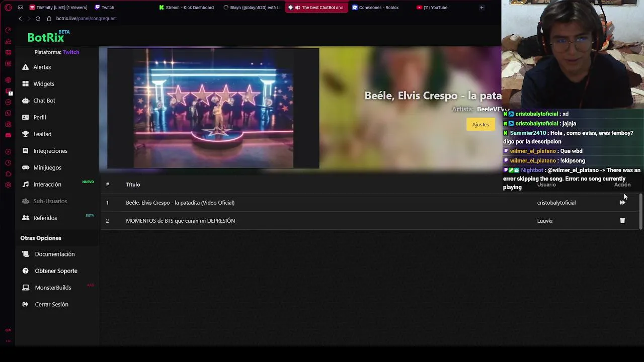Switch to the Blayn (@blayn520) tab
This screenshot has height=362, width=644.
point(252,8)
